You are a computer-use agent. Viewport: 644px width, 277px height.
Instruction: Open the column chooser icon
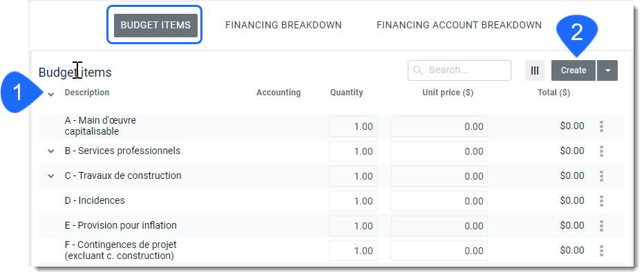(534, 70)
